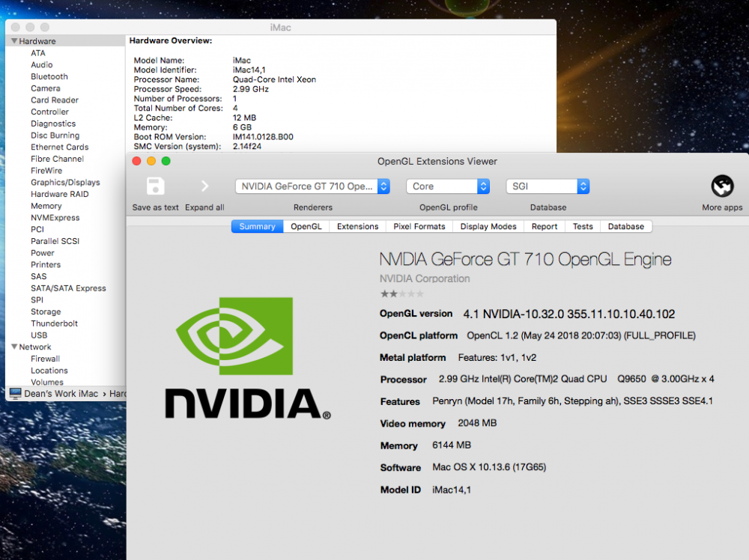The height and width of the screenshot is (560, 749).
Task: Click the NVIDIA logo image
Action: pyautogui.click(x=247, y=359)
